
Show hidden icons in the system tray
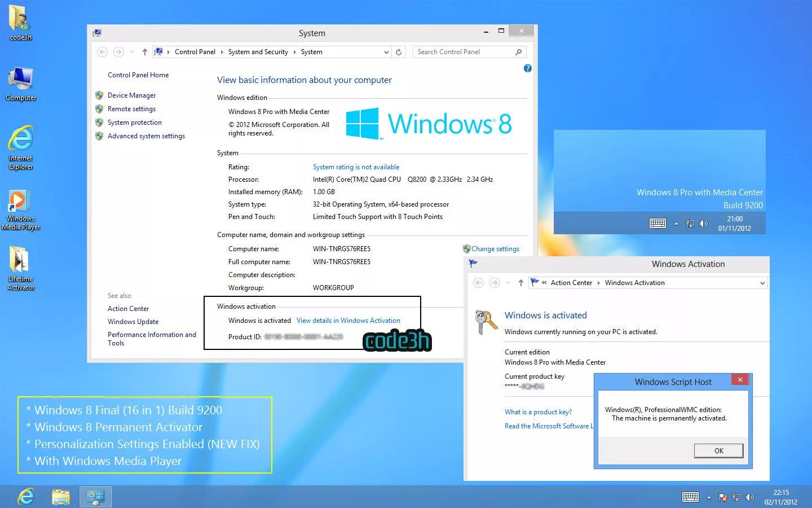click(709, 497)
